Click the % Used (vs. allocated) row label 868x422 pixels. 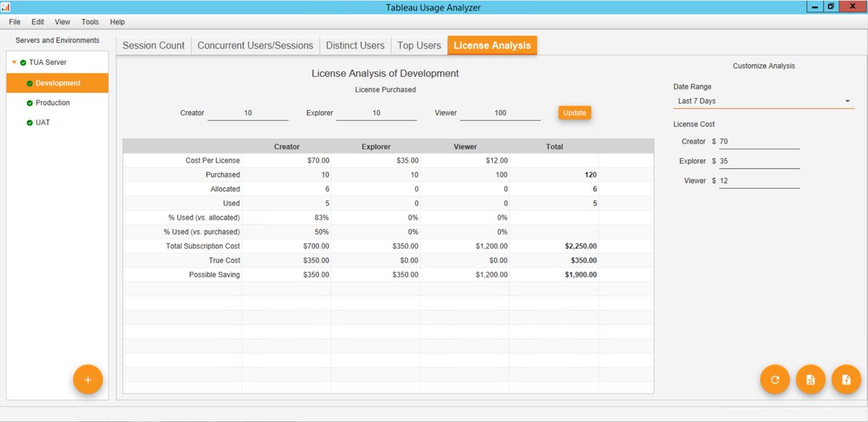pos(204,218)
